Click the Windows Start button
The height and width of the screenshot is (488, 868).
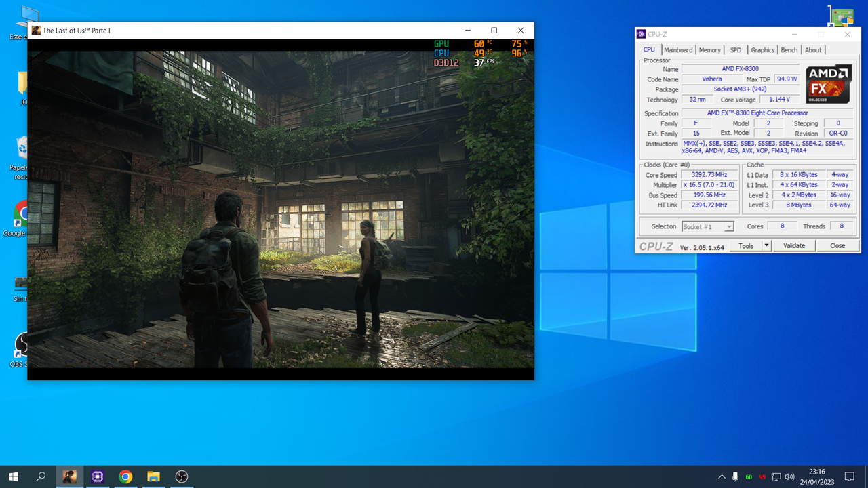click(x=14, y=476)
